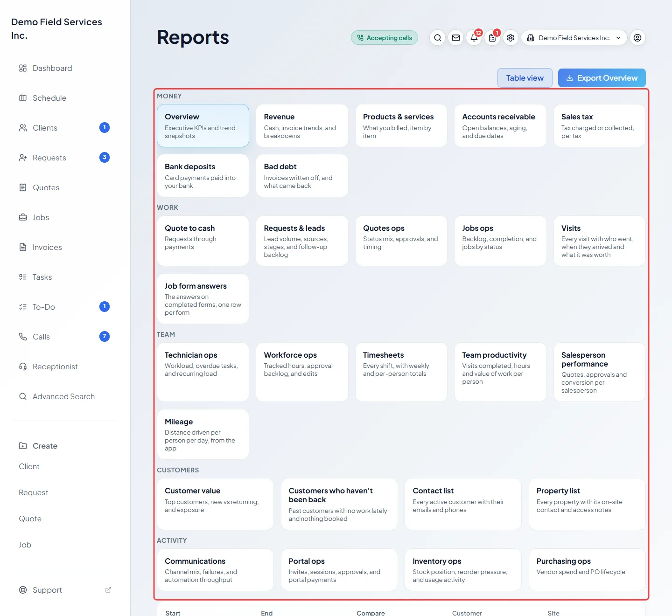The width and height of the screenshot is (672, 616).
Task: Open the Bad debt report card
Action: click(302, 175)
